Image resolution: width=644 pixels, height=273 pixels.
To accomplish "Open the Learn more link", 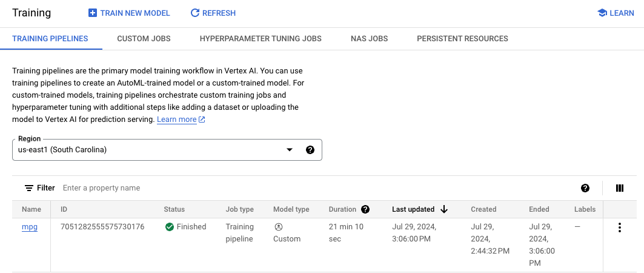I will click(177, 120).
